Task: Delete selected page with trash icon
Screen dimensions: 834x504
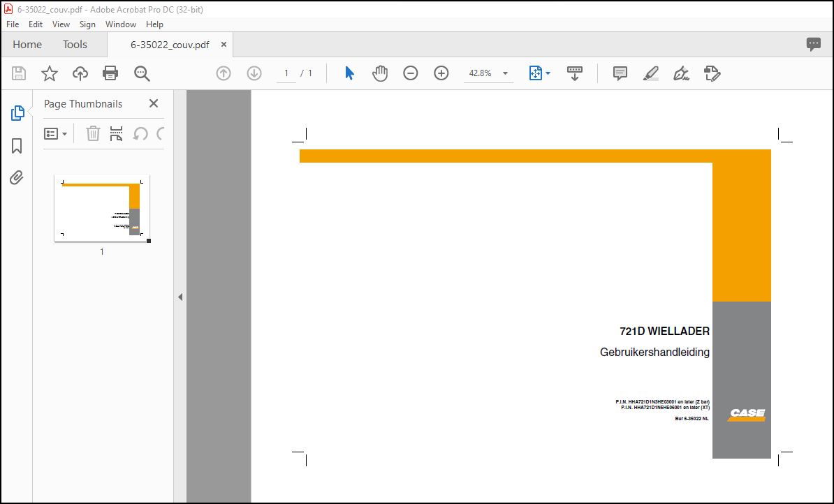Action: 93,133
